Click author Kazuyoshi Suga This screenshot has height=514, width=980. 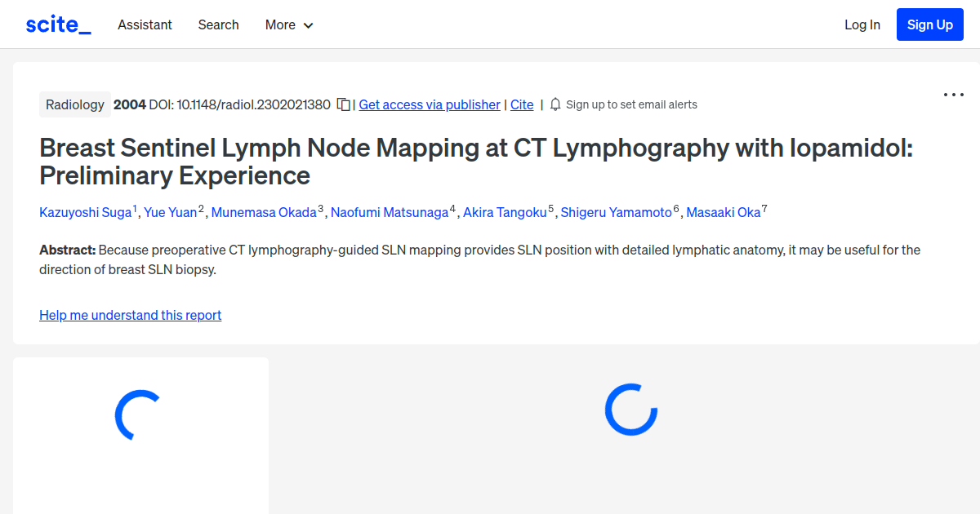pyautogui.click(x=86, y=212)
